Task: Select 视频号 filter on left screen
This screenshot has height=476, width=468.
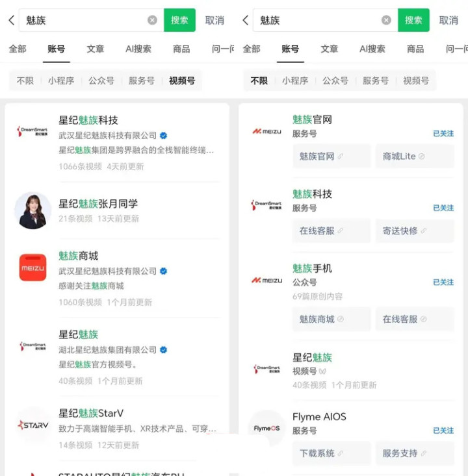Action: (x=182, y=81)
